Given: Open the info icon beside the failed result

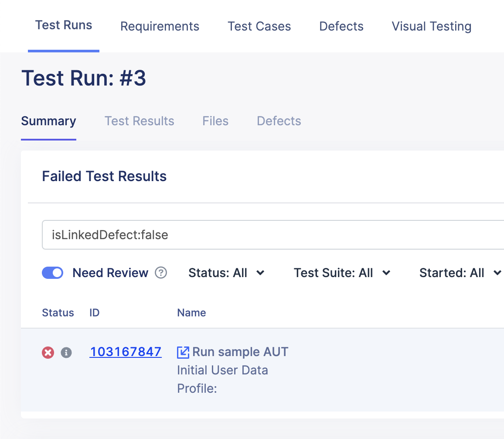Looking at the screenshot, I should tap(66, 352).
